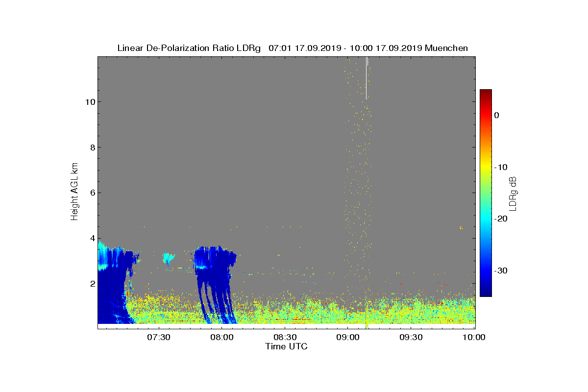Select the 10:00 time tick label
This screenshot has height=392, width=588.
click(474, 337)
